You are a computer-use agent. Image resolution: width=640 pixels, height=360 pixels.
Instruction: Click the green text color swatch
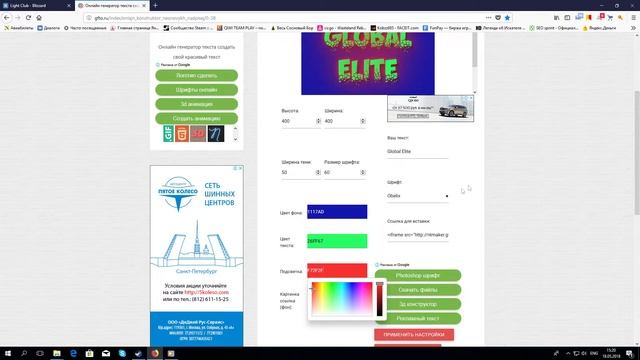point(337,241)
